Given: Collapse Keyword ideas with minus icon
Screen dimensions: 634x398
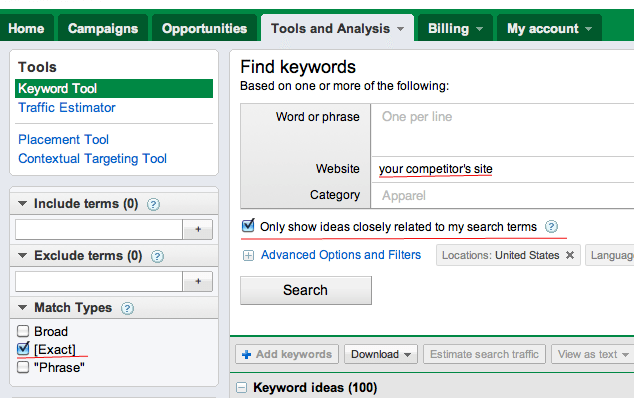Looking at the screenshot, I should point(241,388).
